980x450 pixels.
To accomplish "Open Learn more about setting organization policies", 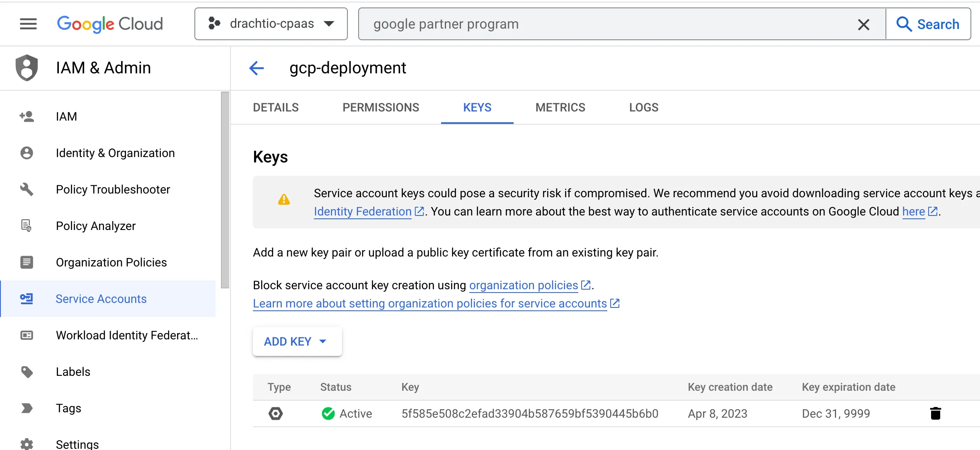I will tap(430, 303).
